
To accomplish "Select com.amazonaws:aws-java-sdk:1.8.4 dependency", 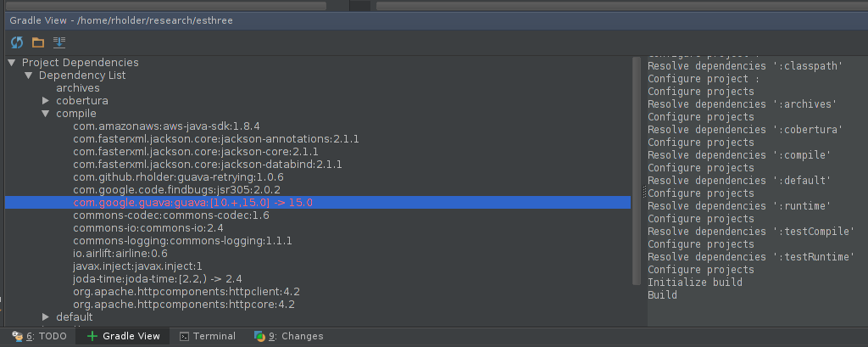I will coord(167,126).
